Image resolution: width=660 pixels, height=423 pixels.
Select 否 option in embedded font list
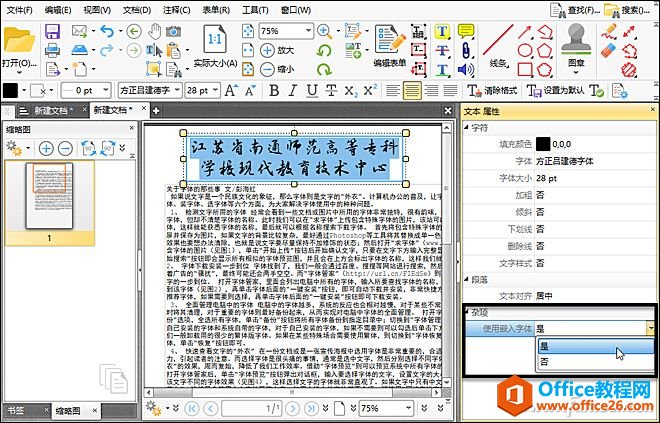[545, 362]
